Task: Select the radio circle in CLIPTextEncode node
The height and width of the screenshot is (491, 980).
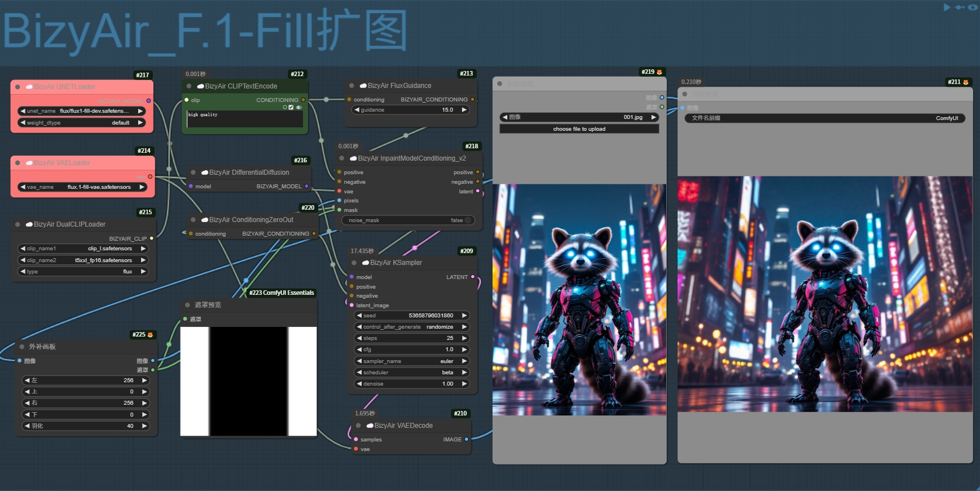Action: [285, 107]
